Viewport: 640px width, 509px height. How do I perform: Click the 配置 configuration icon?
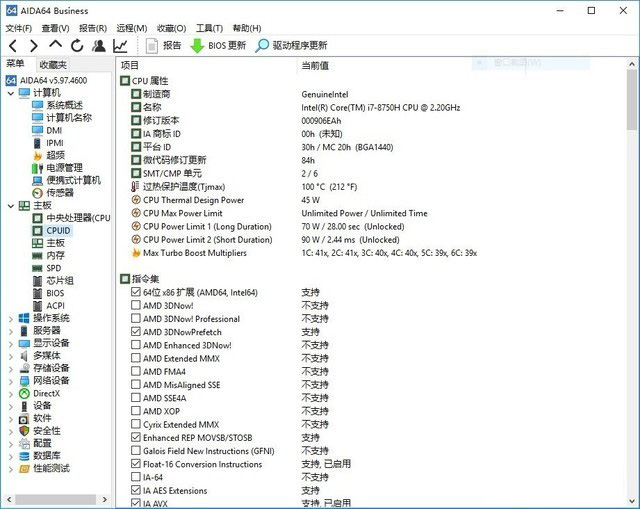24,443
